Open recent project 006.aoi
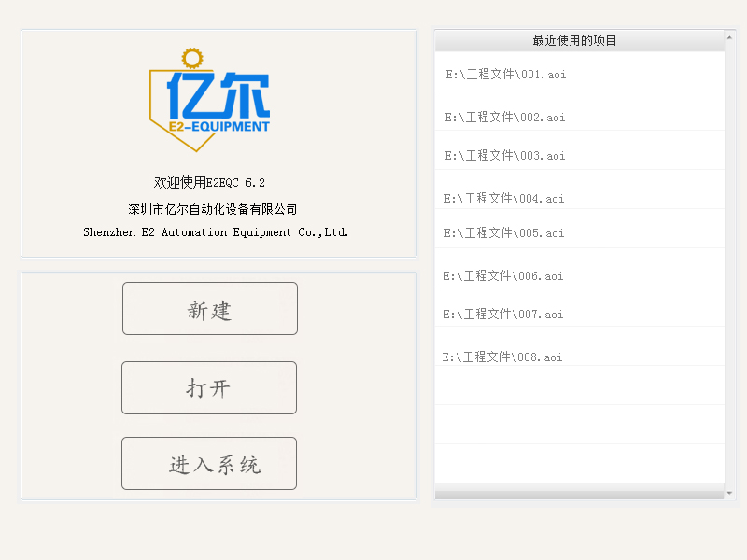 tap(502, 276)
